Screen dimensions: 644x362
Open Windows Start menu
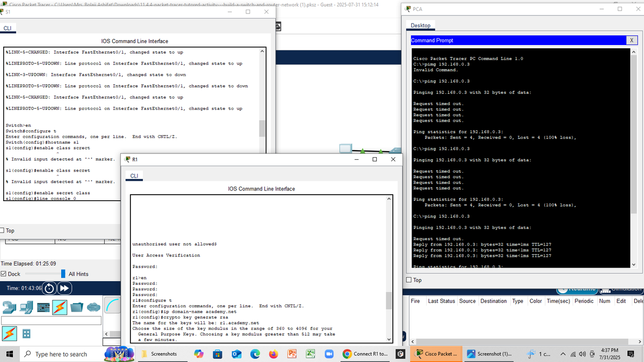pos(9,354)
